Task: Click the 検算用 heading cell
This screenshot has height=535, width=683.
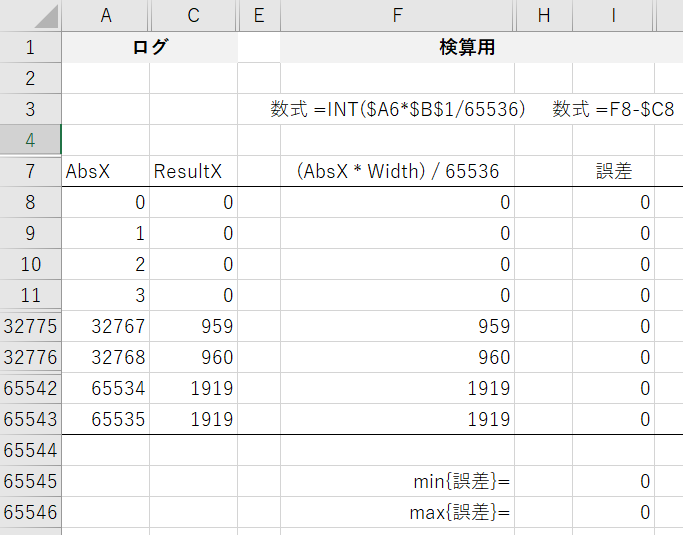Action: tap(467, 47)
